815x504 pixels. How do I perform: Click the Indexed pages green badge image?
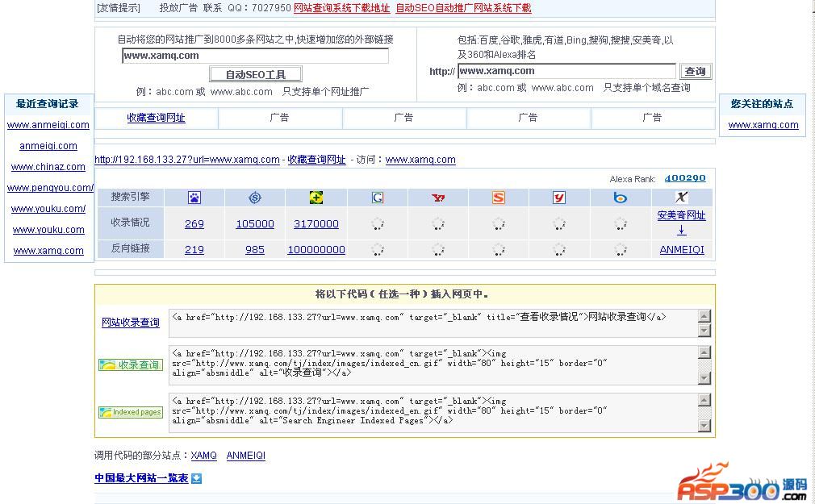[131, 412]
